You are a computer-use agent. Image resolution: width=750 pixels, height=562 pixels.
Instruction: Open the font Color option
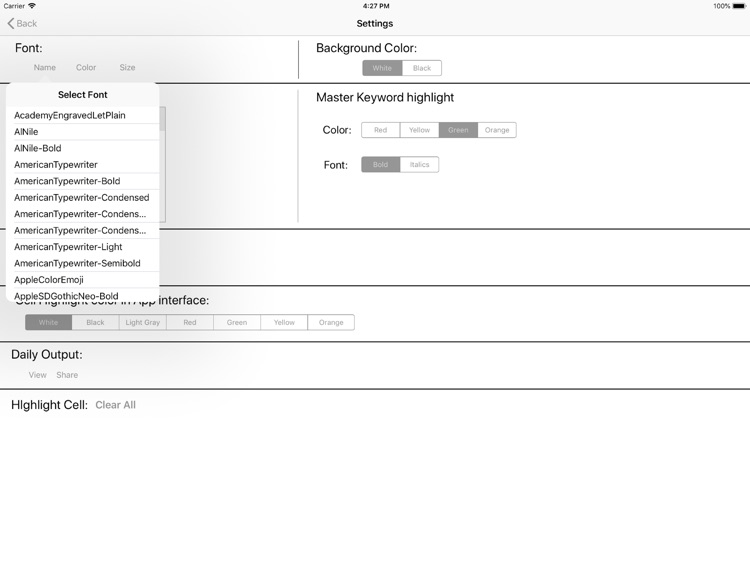(86, 67)
